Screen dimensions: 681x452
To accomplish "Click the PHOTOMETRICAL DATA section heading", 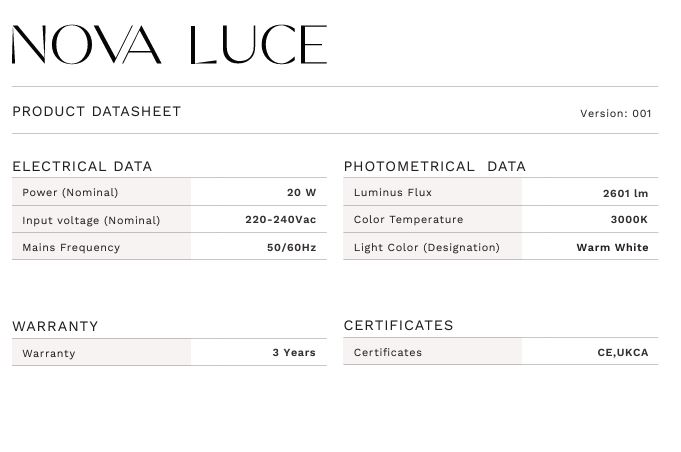I will tap(434, 166).
